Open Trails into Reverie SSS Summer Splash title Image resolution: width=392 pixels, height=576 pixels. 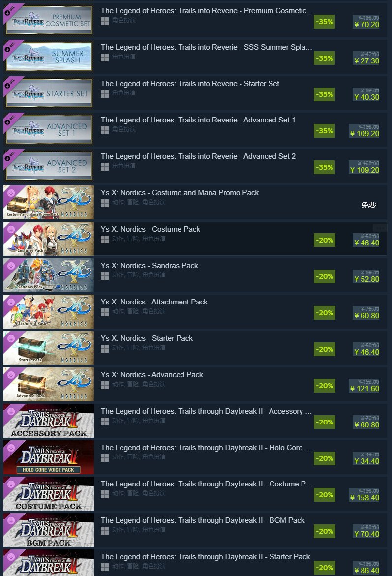click(x=207, y=47)
